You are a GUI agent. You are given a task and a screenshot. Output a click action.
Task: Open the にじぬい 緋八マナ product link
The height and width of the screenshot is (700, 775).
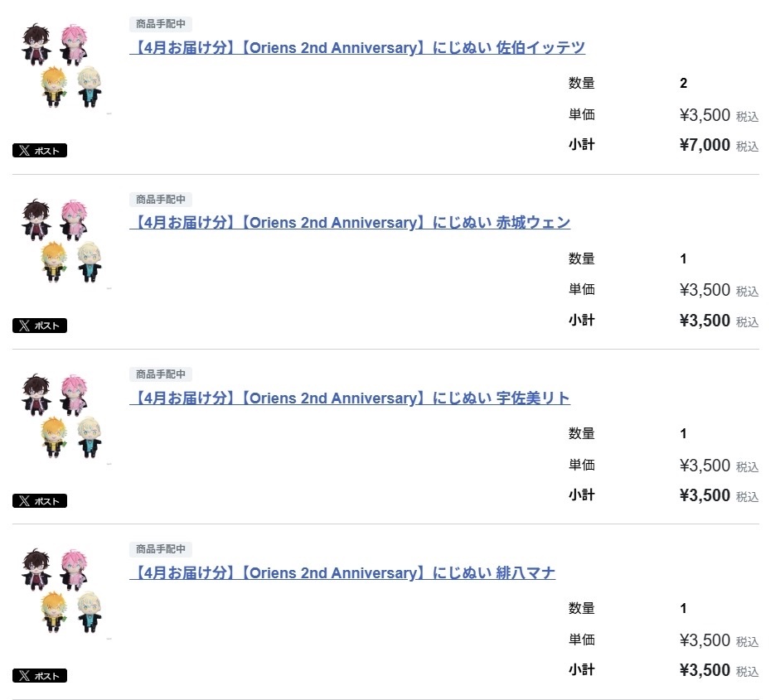click(342, 572)
